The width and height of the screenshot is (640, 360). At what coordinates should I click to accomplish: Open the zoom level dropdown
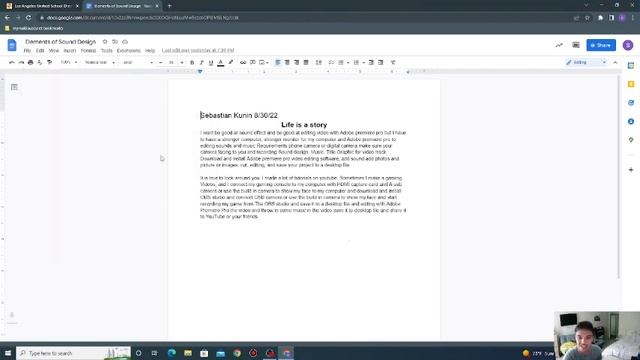[69, 62]
